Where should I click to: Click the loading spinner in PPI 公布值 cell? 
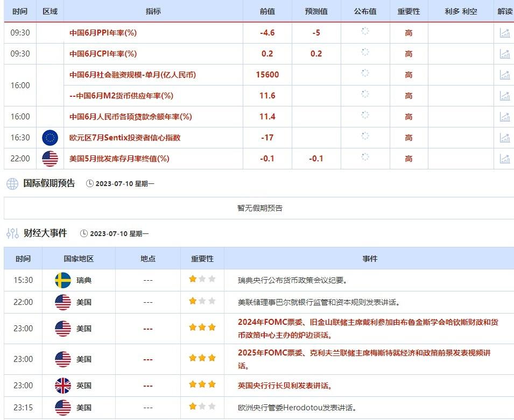click(365, 33)
